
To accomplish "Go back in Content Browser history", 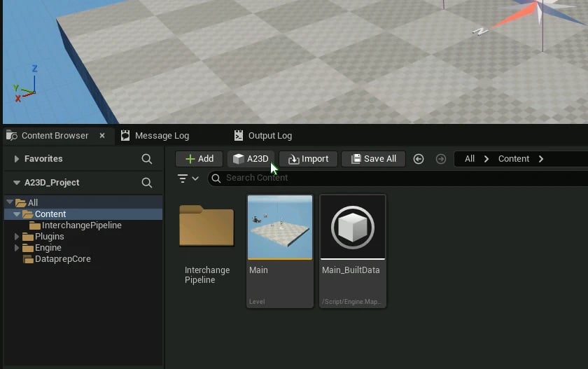I will (x=419, y=159).
